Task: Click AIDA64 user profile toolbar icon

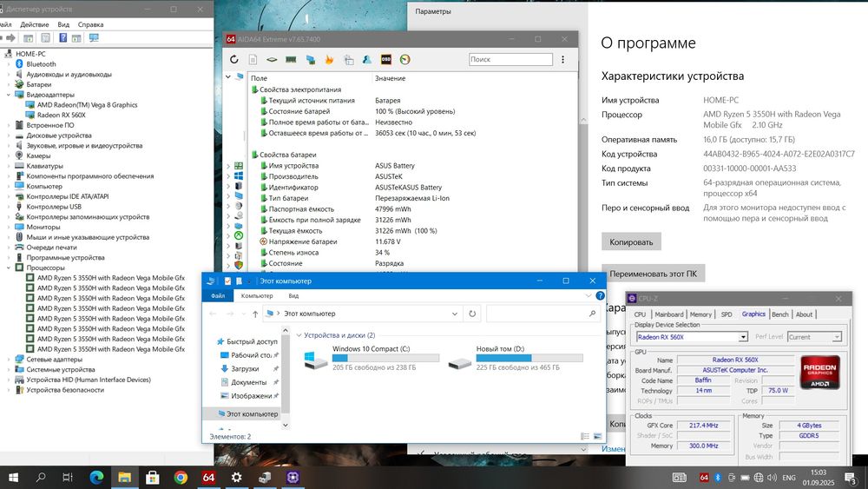Action: click(x=367, y=59)
